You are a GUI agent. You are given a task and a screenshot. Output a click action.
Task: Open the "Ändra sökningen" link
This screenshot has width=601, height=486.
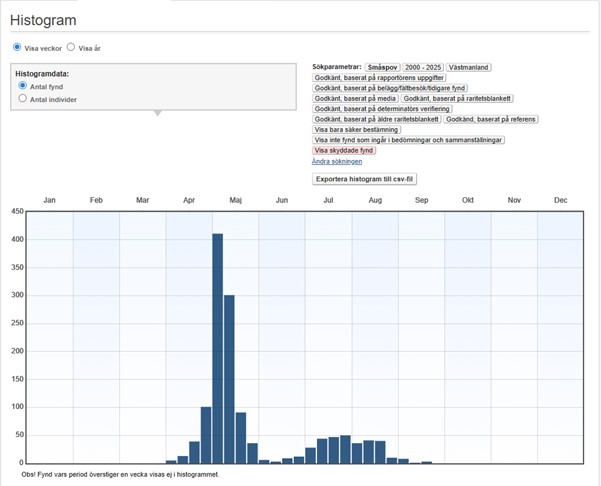click(x=337, y=161)
